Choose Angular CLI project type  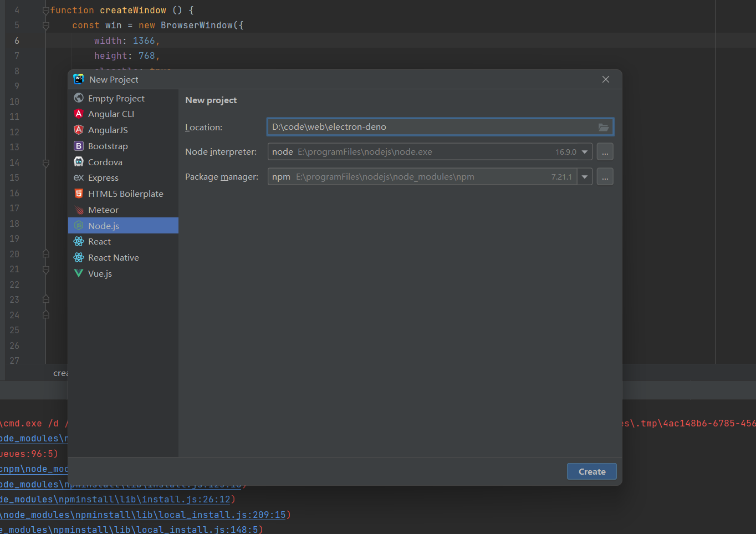123,114
